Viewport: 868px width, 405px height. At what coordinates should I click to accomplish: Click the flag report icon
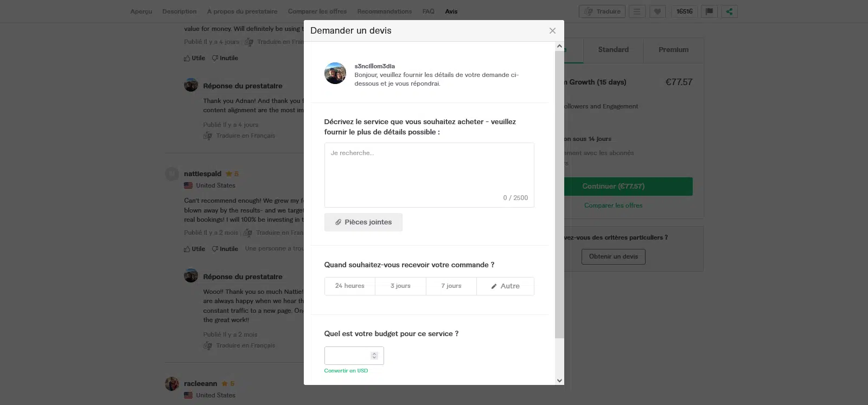709,11
